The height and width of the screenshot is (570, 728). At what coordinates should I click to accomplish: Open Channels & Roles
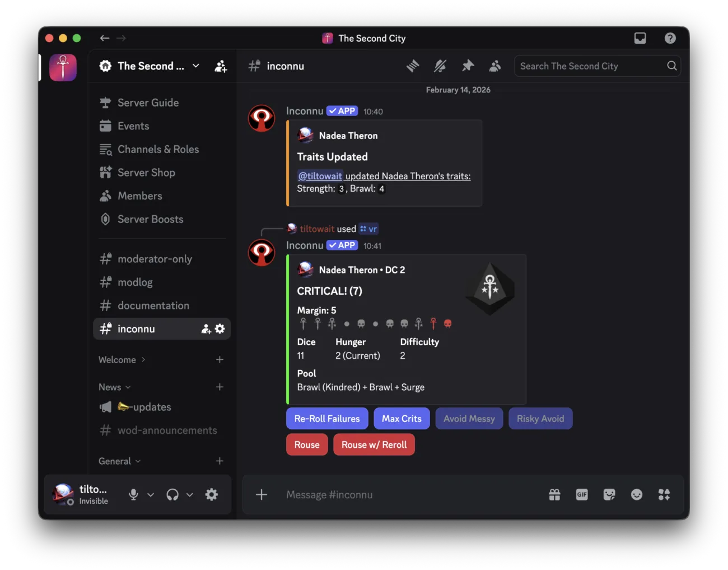click(162, 149)
